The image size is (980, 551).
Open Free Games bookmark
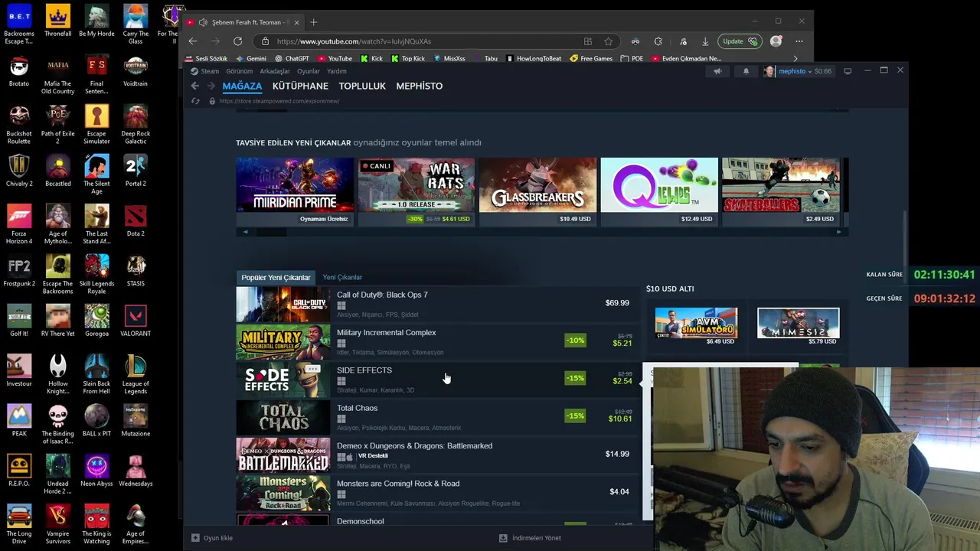[591, 58]
